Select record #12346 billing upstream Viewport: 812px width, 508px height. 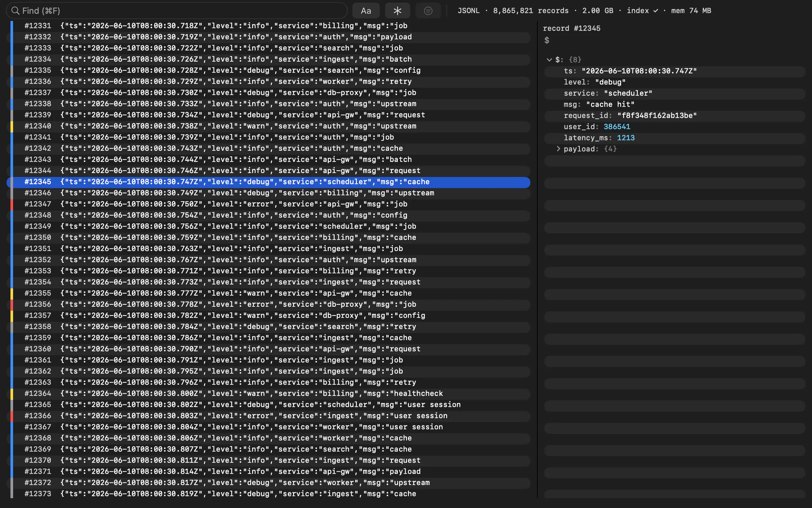tap(268, 193)
